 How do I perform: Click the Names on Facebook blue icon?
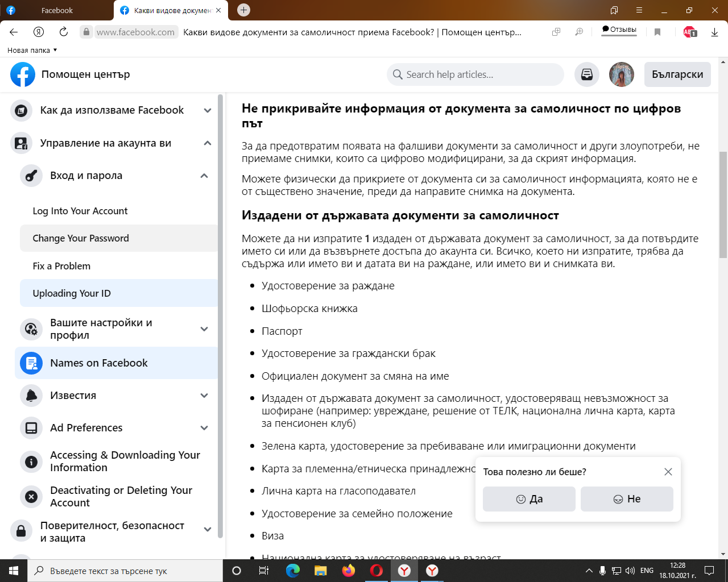tap(31, 363)
